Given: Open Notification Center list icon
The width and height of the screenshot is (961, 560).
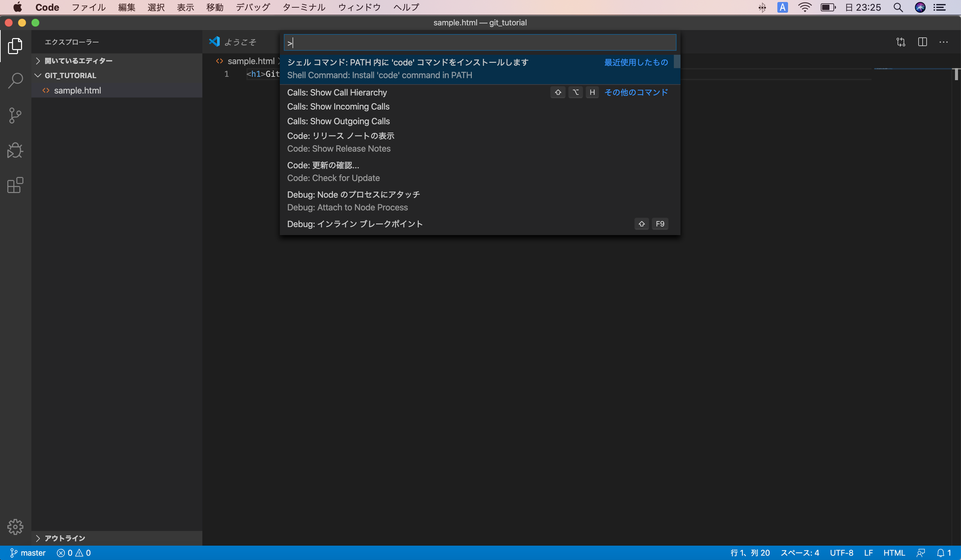Looking at the screenshot, I should point(940,7).
